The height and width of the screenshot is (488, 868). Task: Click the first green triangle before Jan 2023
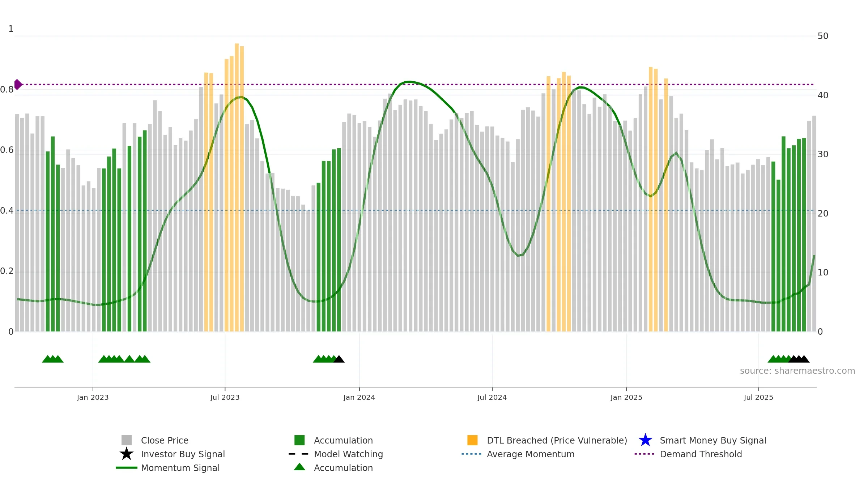47,359
